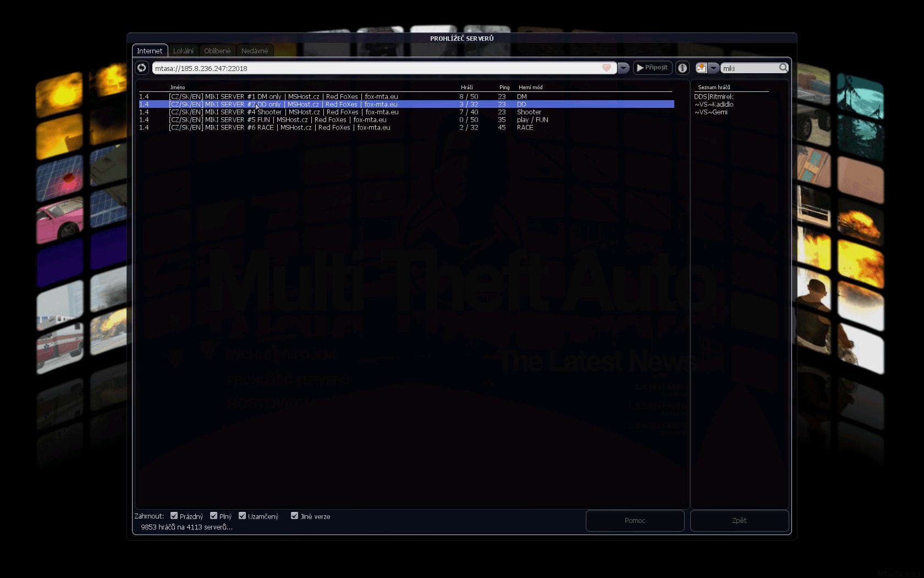924x578 pixels.
Task: Select the MIKI SERVER #1 DM only row
Action: tap(406, 96)
